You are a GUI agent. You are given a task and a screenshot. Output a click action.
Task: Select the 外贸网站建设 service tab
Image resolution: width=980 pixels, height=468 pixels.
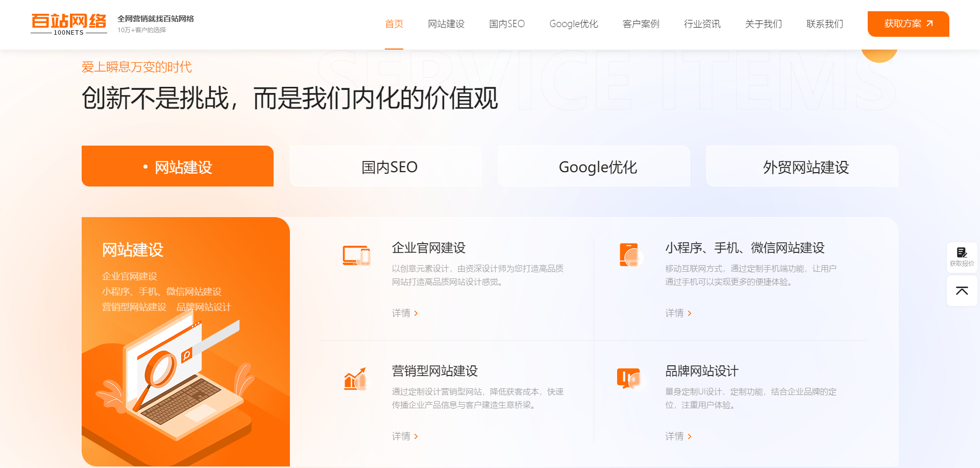click(805, 167)
